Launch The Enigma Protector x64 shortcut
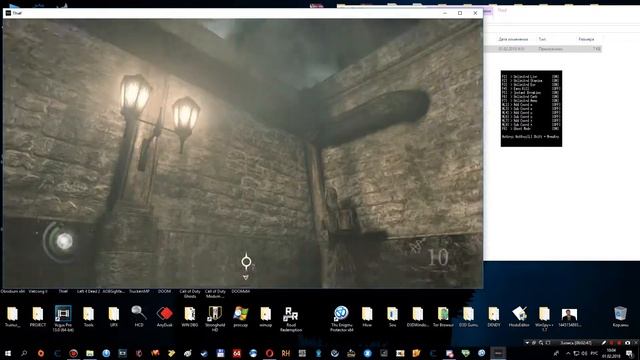Screen dimensions: 640x360 point(342,319)
